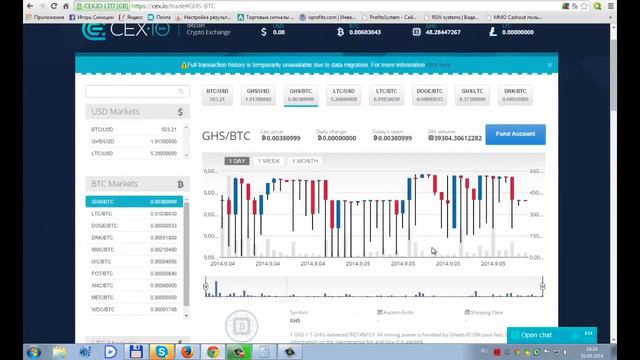Select IXC/BTC in the BTC Markets list

coord(134,262)
